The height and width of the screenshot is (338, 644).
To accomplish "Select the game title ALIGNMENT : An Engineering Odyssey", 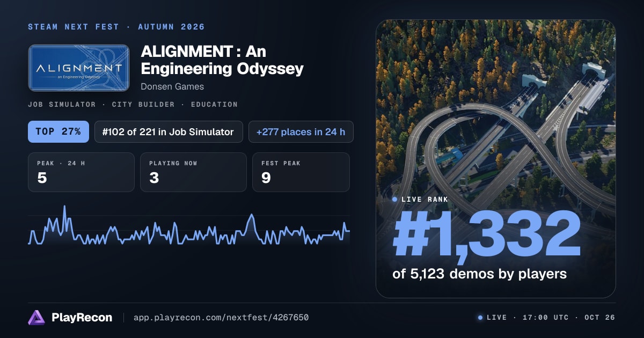I will (x=222, y=60).
